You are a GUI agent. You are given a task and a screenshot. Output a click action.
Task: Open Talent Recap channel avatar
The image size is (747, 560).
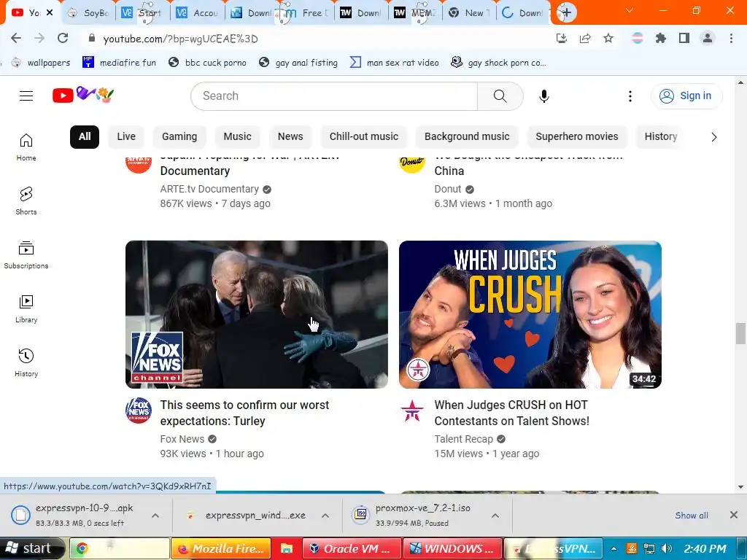pyautogui.click(x=412, y=410)
